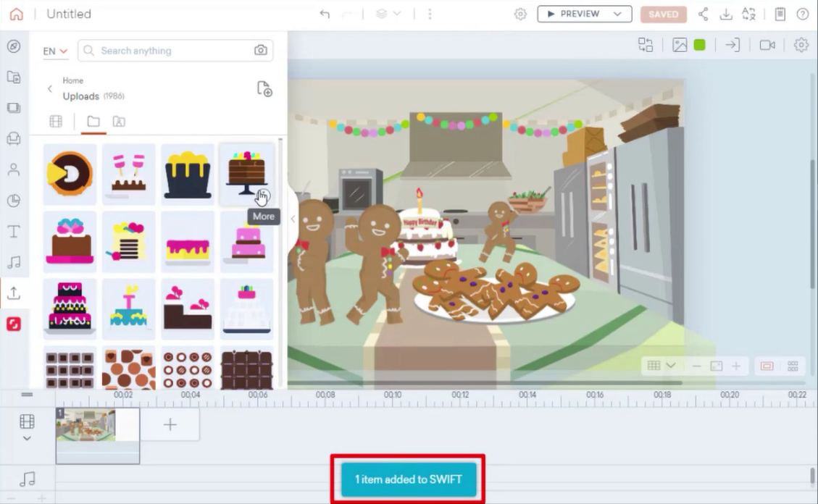Open the green background color swatch
Viewport: 818px width, 504px height.
(x=700, y=45)
